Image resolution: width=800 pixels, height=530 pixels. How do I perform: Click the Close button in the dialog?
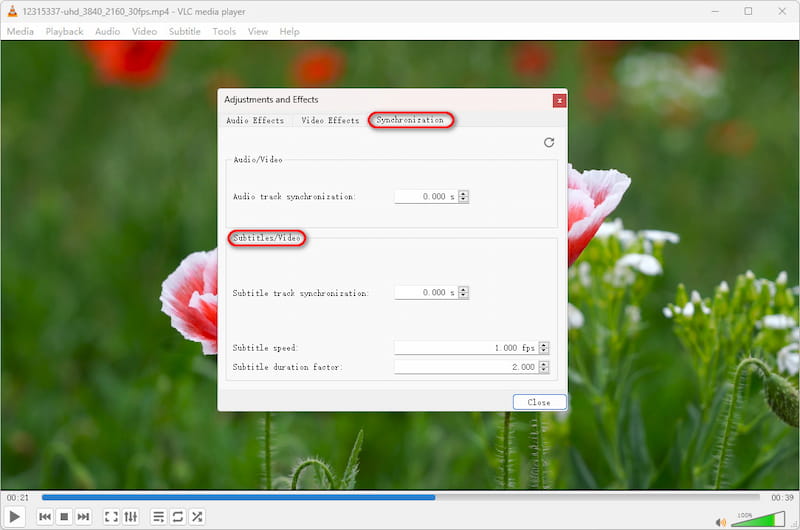pyautogui.click(x=539, y=402)
